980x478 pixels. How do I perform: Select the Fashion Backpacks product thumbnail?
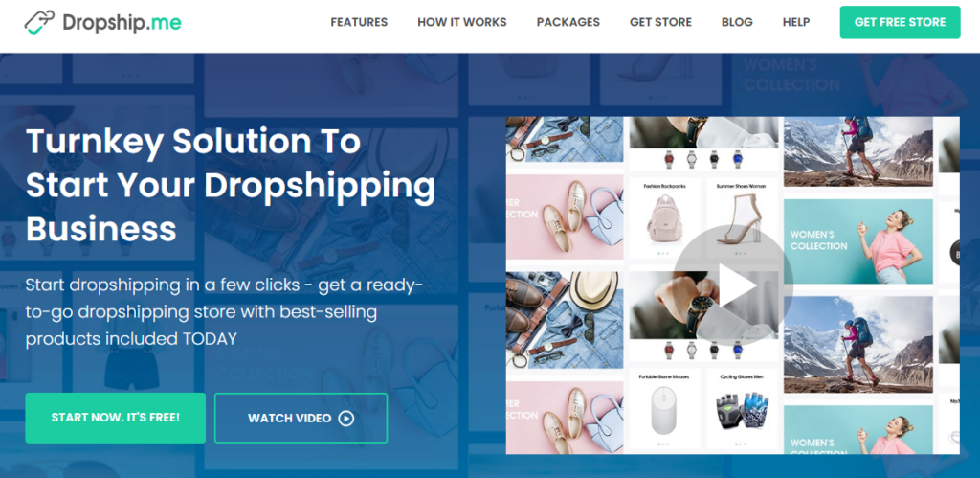point(664,219)
